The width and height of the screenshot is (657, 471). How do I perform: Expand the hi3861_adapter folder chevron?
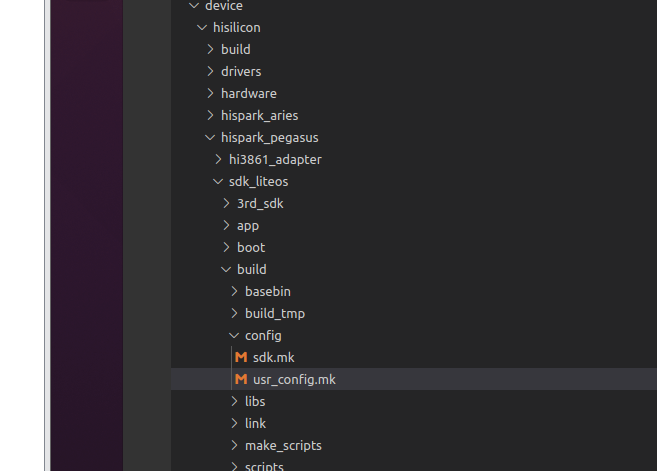[218, 160]
